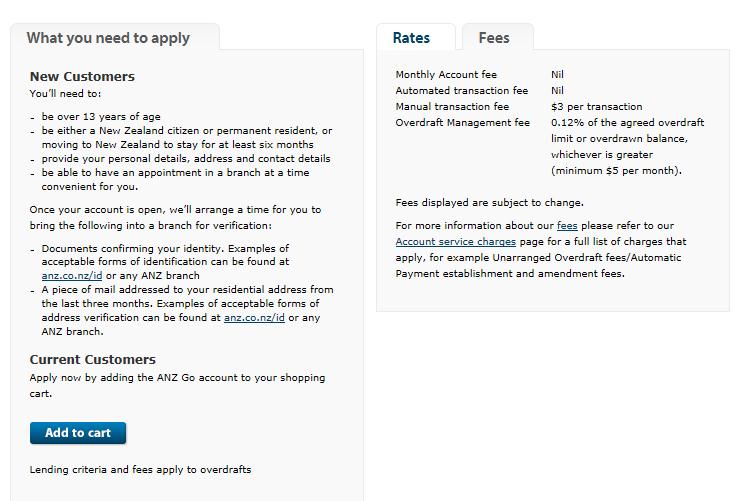Click Add to cart button

(x=78, y=433)
